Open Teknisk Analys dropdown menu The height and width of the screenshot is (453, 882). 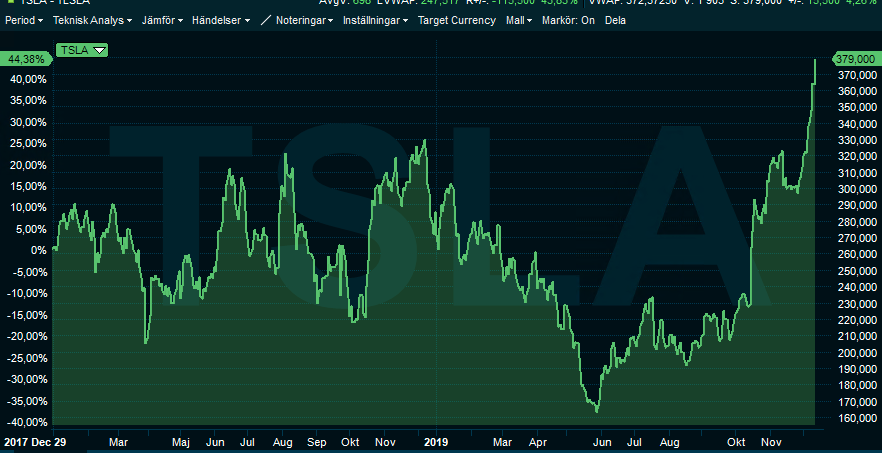92,20
